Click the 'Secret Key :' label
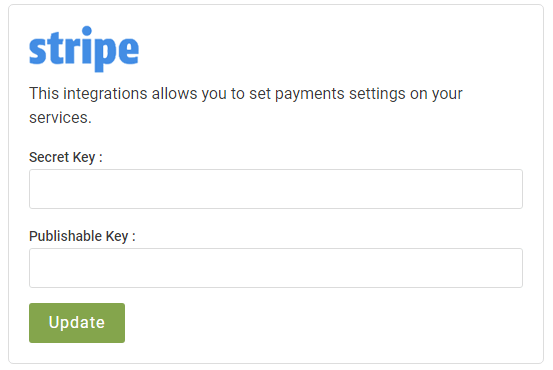553x370 pixels. pyautogui.click(x=66, y=157)
